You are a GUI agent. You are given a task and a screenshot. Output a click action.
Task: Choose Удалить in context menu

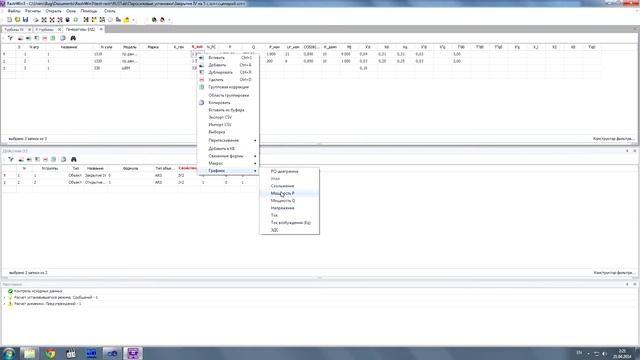pos(228,80)
